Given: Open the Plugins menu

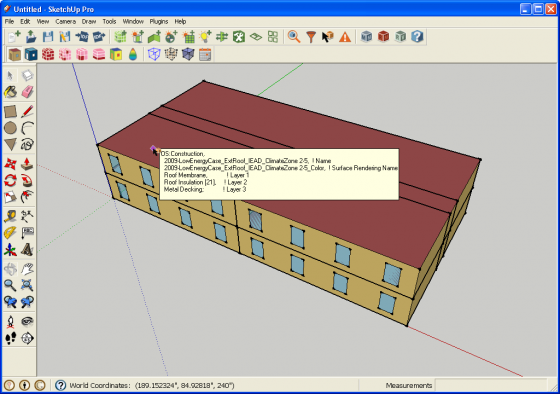Looking at the screenshot, I should point(159,21).
